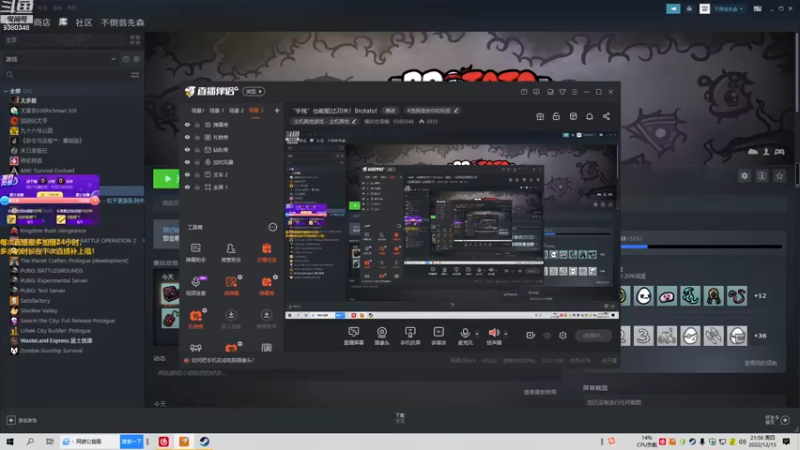Open Steam from the Windows taskbar
The width and height of the screenshot is (800, 450).
tap(204, 441)
